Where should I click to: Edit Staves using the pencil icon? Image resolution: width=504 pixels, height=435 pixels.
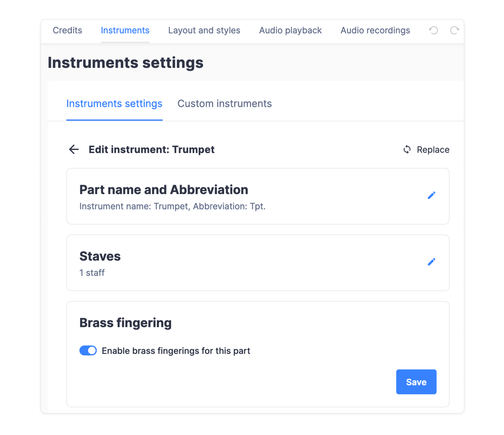(x=431, y=262)
